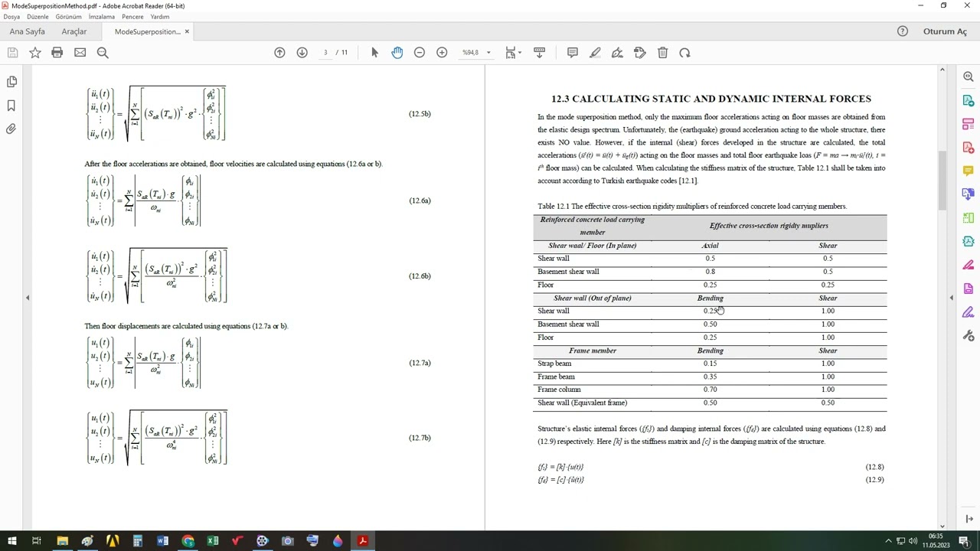Print the PDF document

click(x=57, y=52)
